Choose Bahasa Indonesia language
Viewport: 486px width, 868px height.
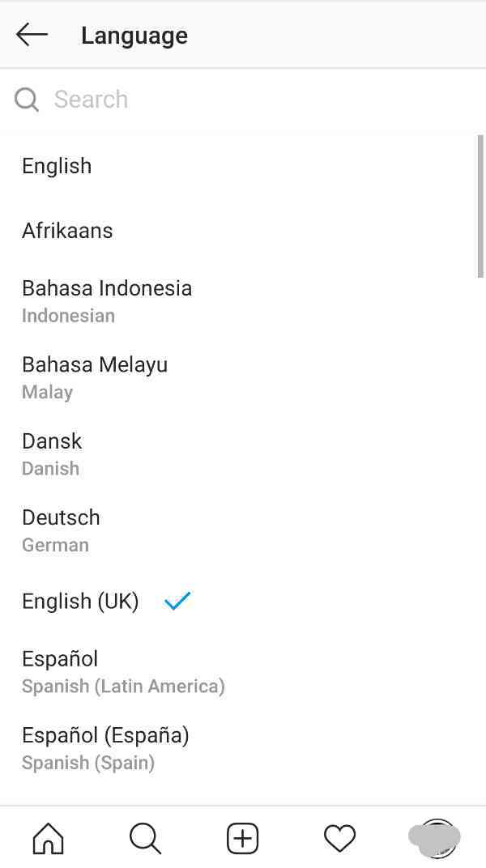(x=243, y=300)
